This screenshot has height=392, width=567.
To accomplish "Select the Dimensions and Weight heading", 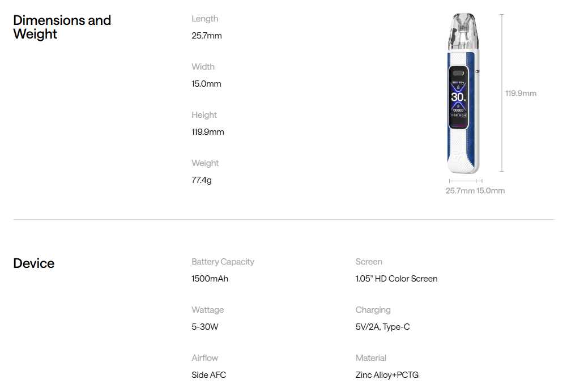I will (62, 27).
